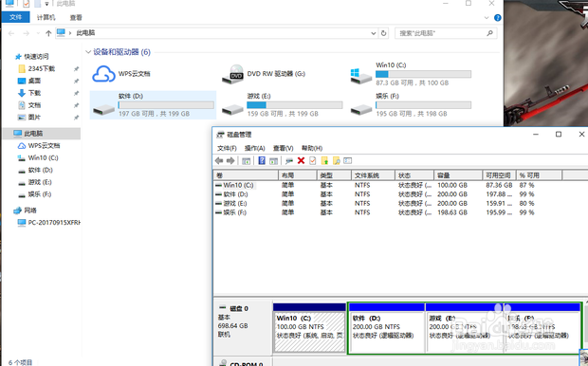
Task: Open 查看(V) menu in Disk Management
Action: (x=284, y=148)
